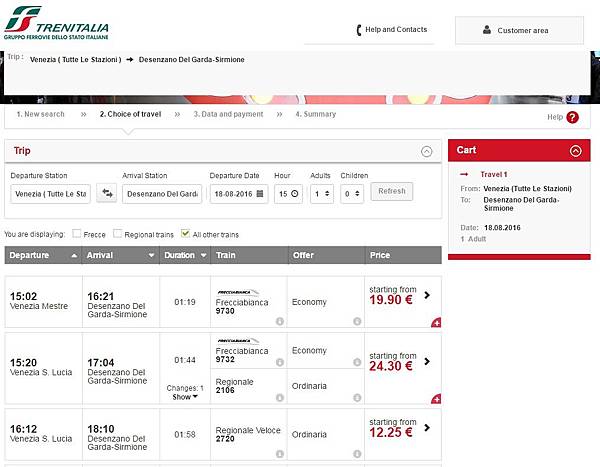Click the Arrival Station input field
Viewport: 600px width, 467px height.
click(162, 194)
